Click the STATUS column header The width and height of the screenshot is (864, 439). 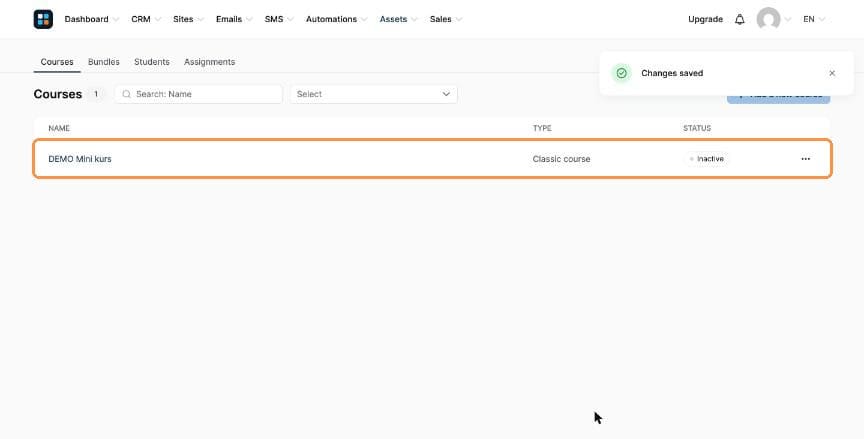[x=697, y=128]
